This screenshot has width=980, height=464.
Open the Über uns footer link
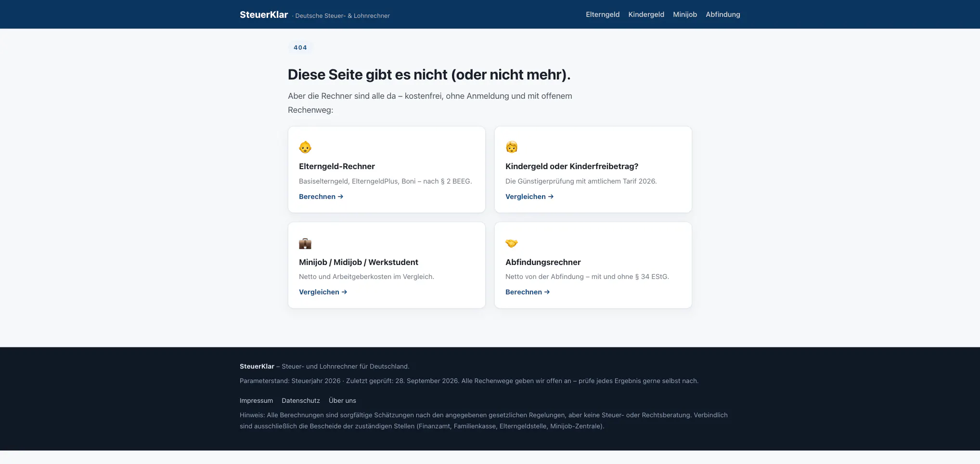click(x=342, y=400)
